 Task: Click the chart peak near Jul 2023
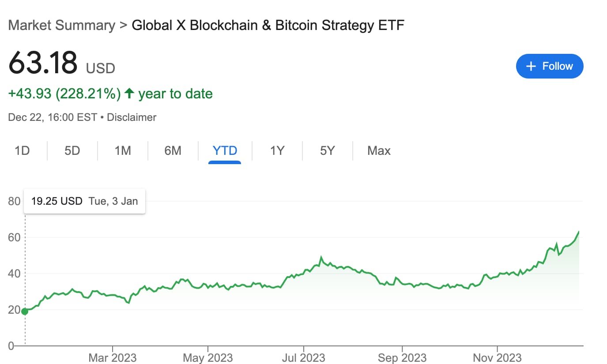[x=321, y=257]
